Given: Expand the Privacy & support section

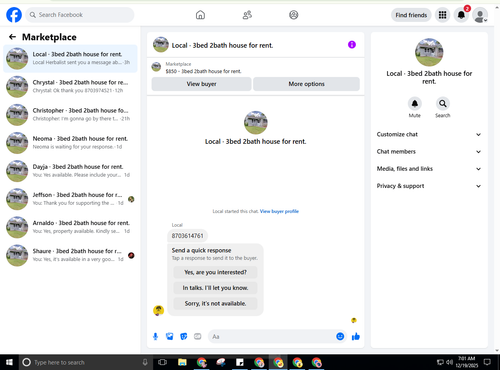Looking at the screenshot, I should point(429,186).
